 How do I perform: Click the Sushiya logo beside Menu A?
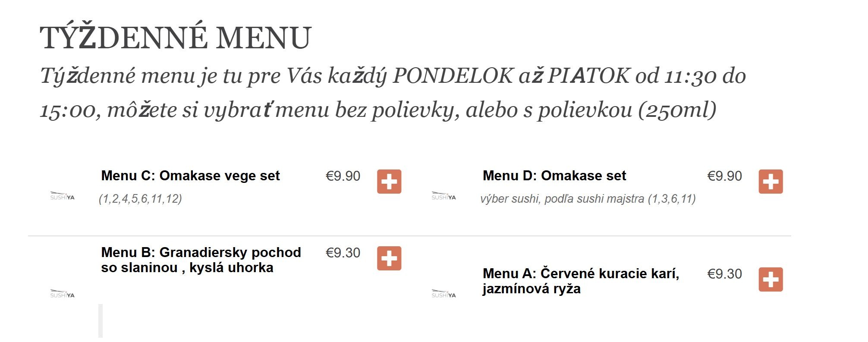(443, 294)
